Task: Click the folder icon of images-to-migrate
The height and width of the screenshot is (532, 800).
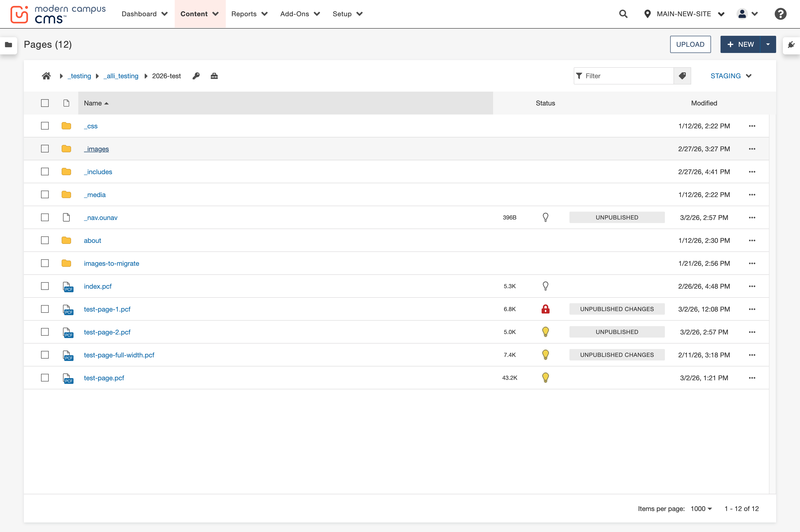Action: tap(66, 263)
